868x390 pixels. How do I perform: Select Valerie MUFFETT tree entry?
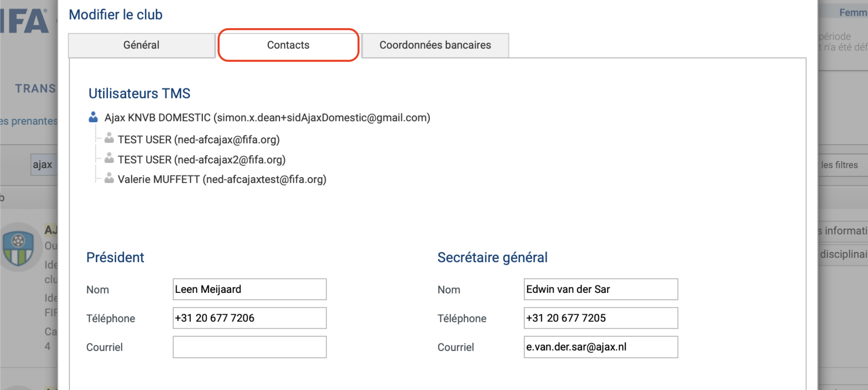pyautogui.click(x=222, y=179)
